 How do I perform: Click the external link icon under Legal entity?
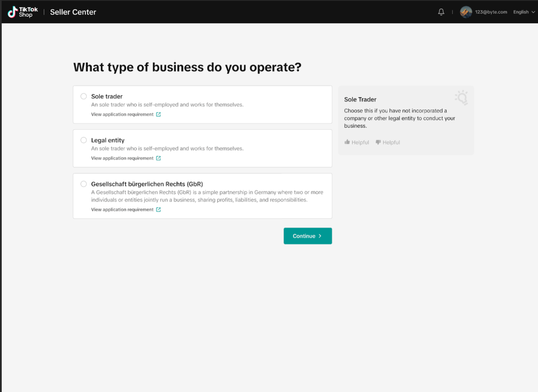[x=159, y=158]
